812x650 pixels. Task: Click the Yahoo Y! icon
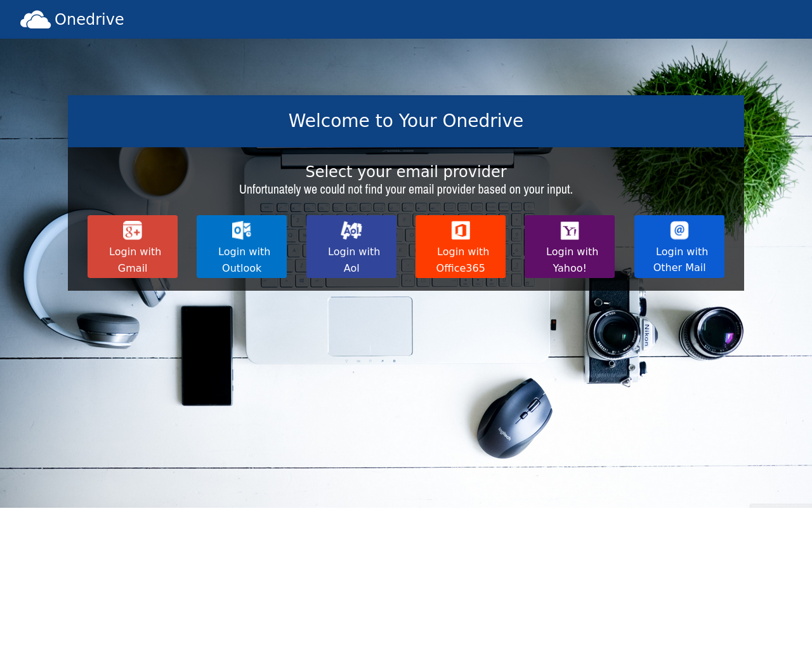click(x=570, y=230)
